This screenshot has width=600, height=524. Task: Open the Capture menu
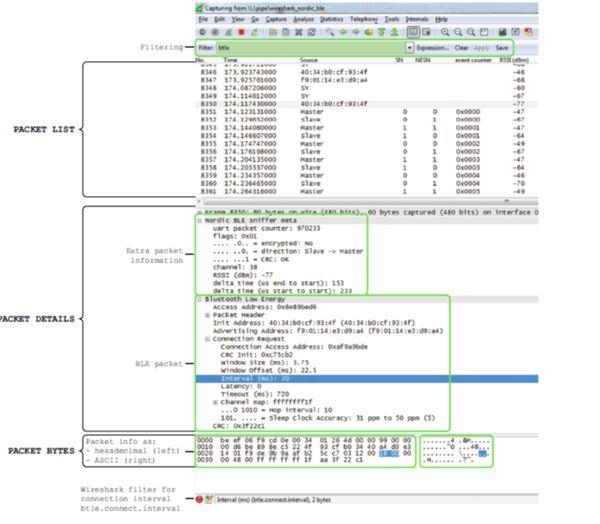tap(276, 19)
